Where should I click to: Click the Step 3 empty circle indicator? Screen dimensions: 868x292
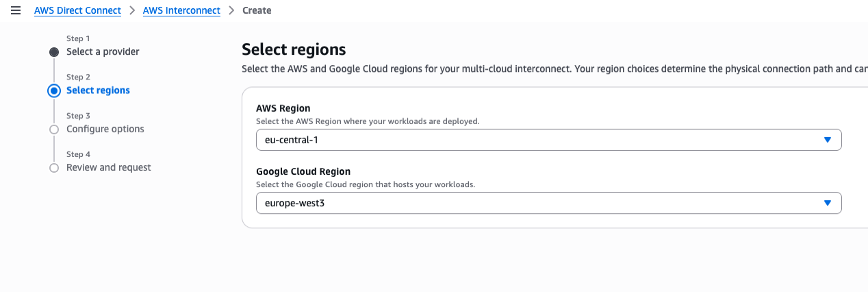pos(54,129)
